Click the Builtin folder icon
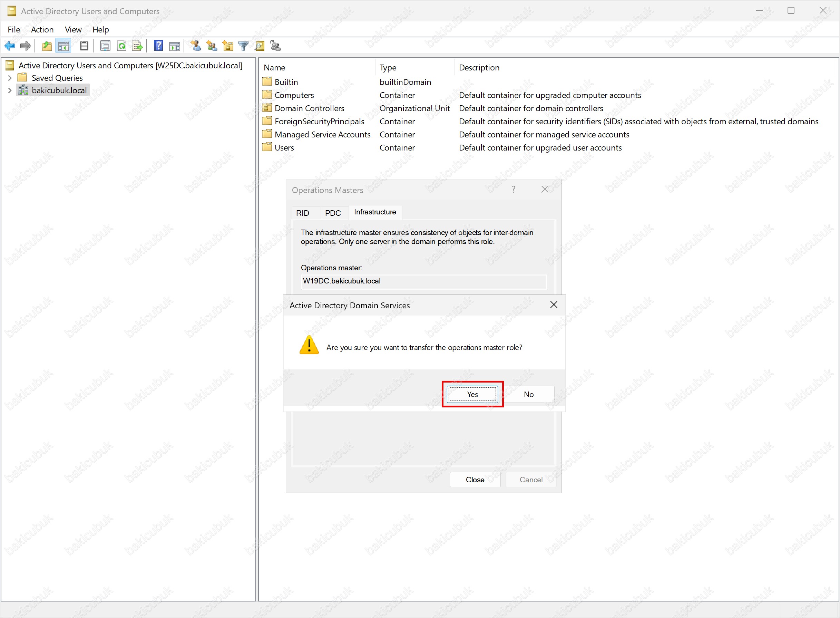The image size is (840, 618). [x=267, y=81]
